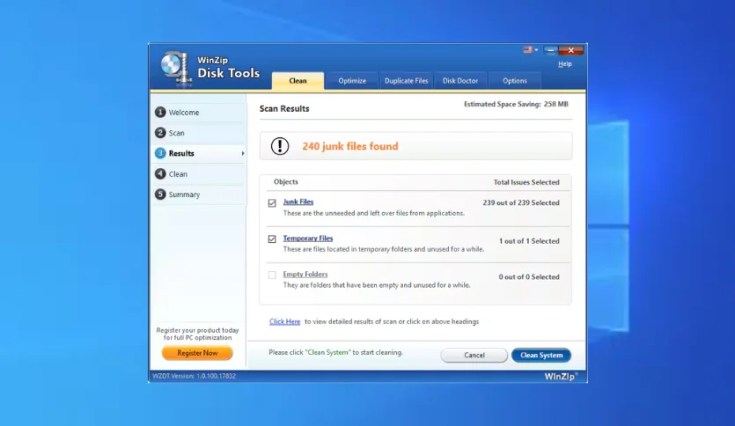Open the Temporary Files details link

(308, 238)
